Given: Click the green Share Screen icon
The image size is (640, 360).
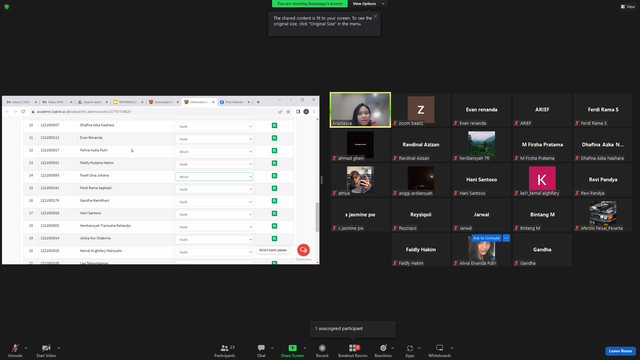Looking at the screenshot, I should [293, 348].
